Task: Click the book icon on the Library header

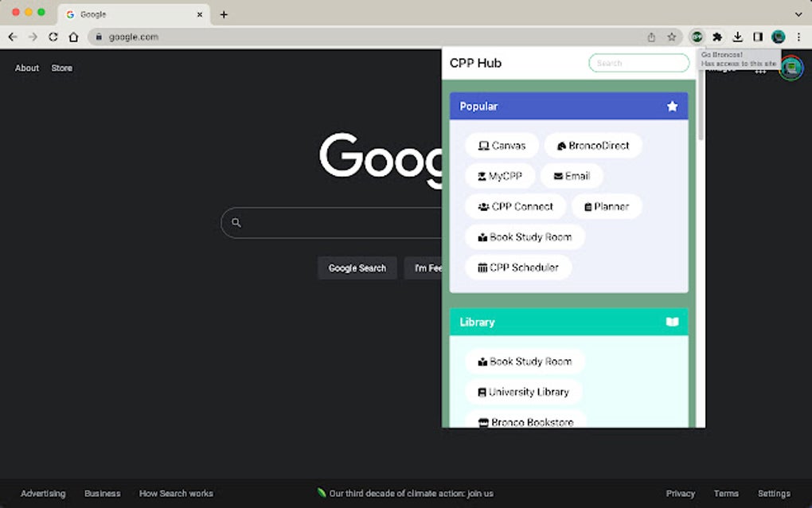Action: tap(671, 322)
